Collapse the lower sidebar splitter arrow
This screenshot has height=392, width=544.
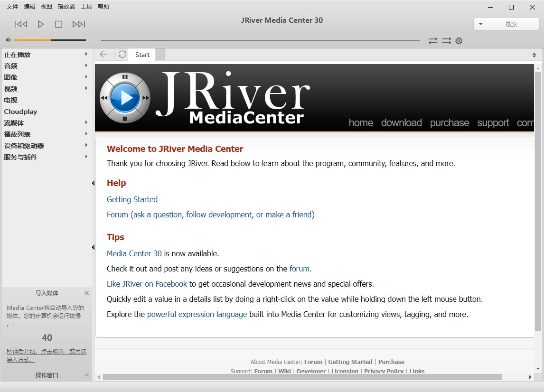pos(93,247)
